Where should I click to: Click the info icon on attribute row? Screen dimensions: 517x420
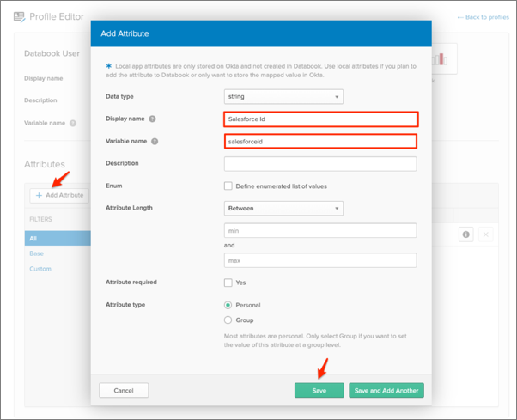[x=466, y=234]
